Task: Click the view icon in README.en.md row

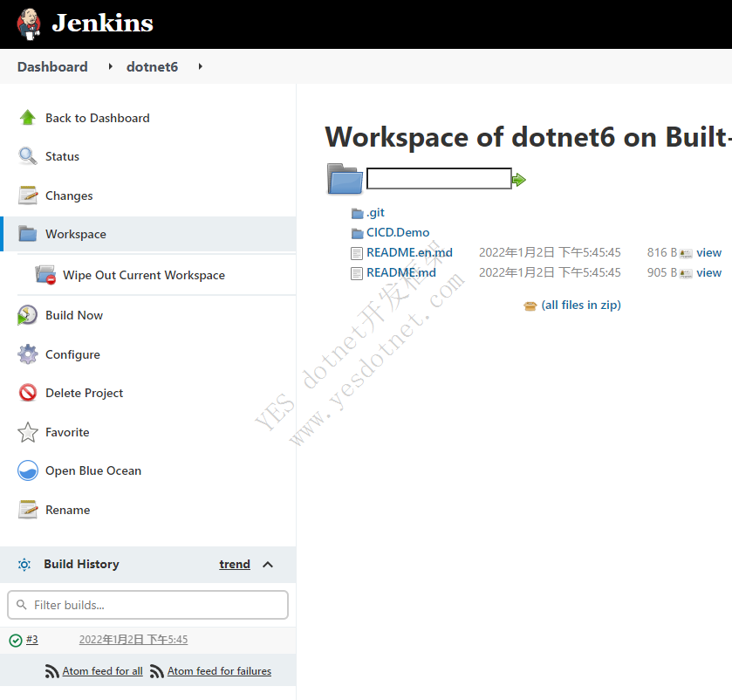Action: coord(686,254)
